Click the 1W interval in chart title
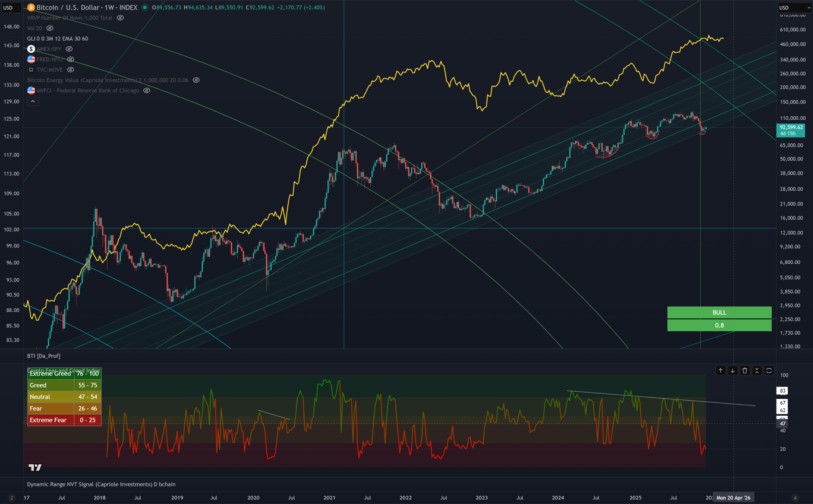 click(x=109, y=7)
